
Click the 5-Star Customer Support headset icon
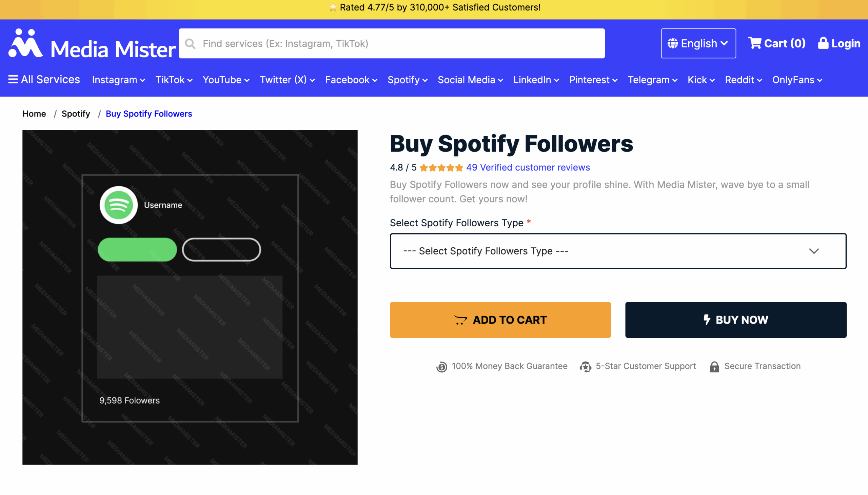click(585, 367)
